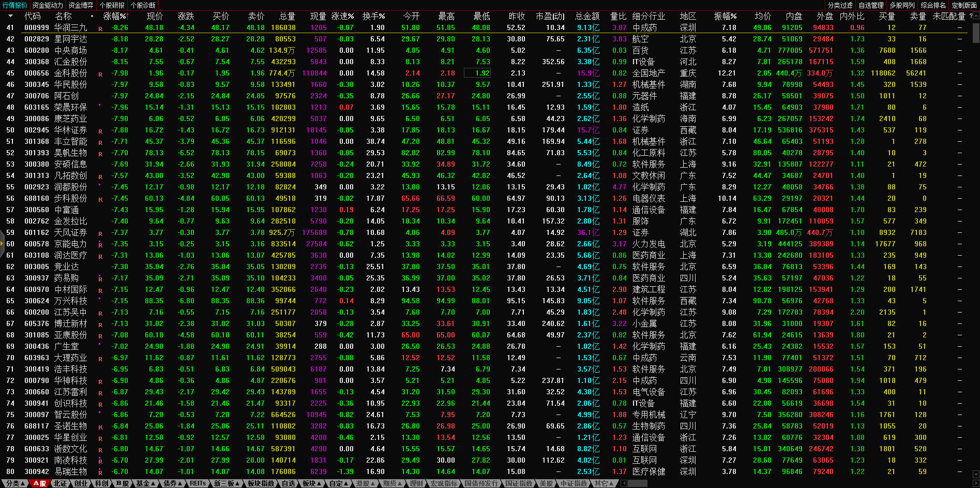Click the question mark icon after 未匹配量
This screenshot has height=488, width=980.
tap(971, 16)
